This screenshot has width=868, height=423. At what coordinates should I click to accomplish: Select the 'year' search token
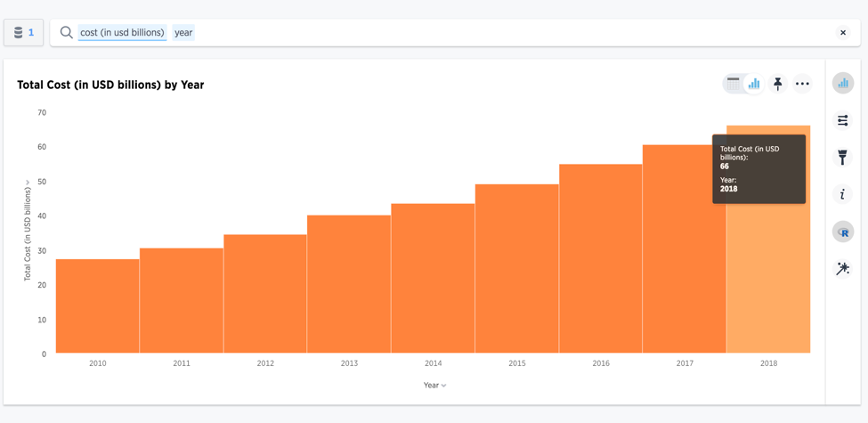pos(183,33)
